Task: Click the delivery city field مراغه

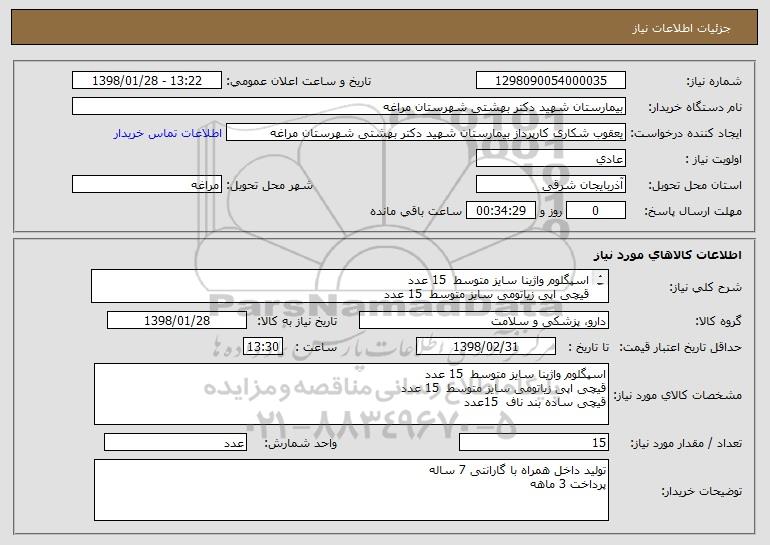Action: pyautogui.click(x=147, y=185)
